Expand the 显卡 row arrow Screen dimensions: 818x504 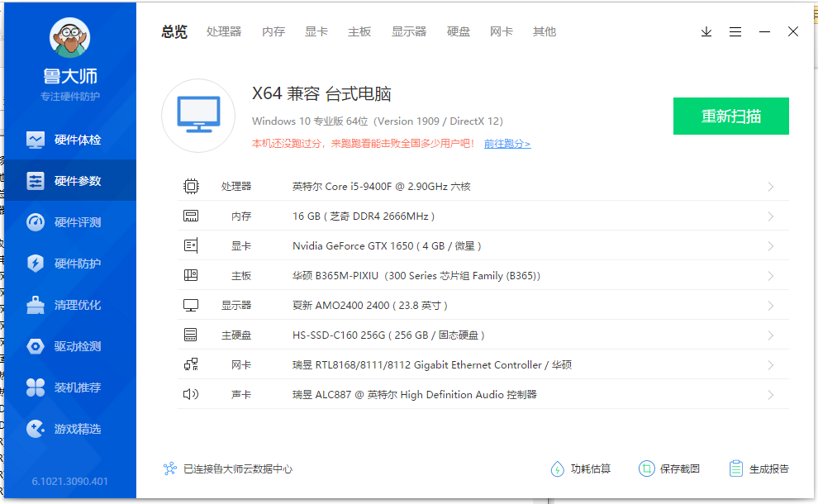coord(770,246)
